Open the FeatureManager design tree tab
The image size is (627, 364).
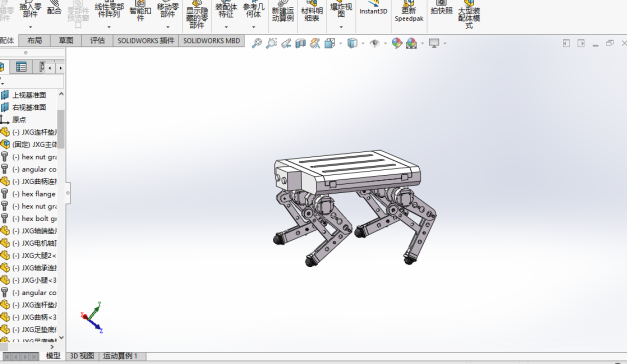point(2,67)
